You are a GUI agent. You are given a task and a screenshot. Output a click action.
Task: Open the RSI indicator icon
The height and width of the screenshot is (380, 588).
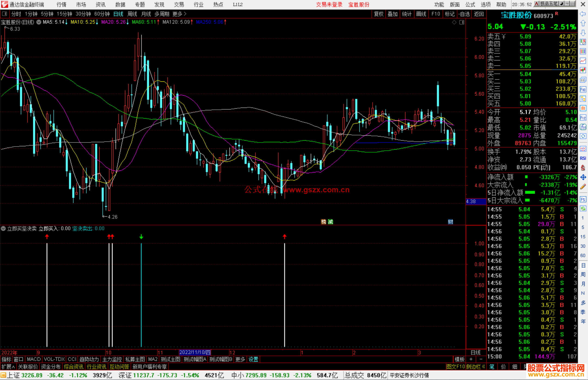583,158
